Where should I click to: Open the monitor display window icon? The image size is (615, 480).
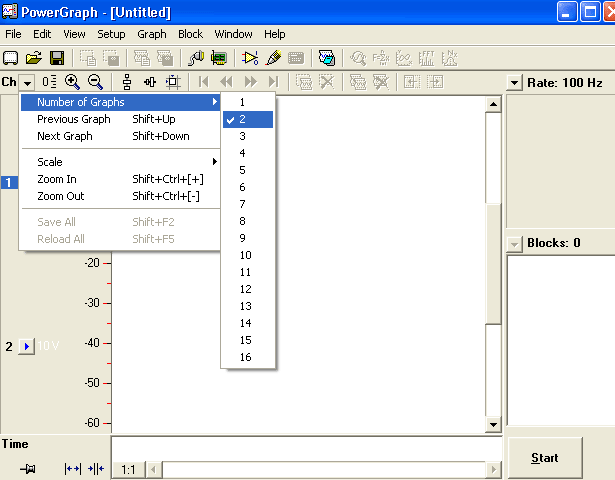327,58
